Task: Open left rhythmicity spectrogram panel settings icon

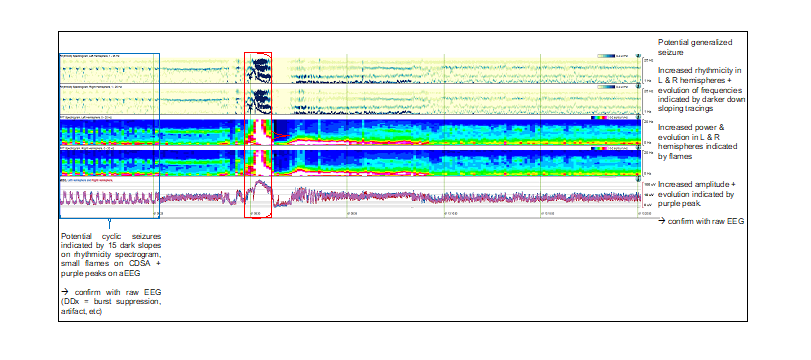Action: coord(638,55)
